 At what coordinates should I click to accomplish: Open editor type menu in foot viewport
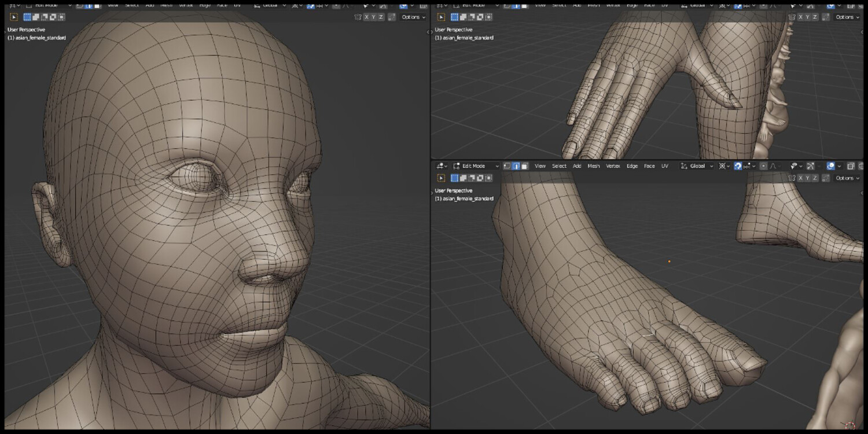(443, 166)
